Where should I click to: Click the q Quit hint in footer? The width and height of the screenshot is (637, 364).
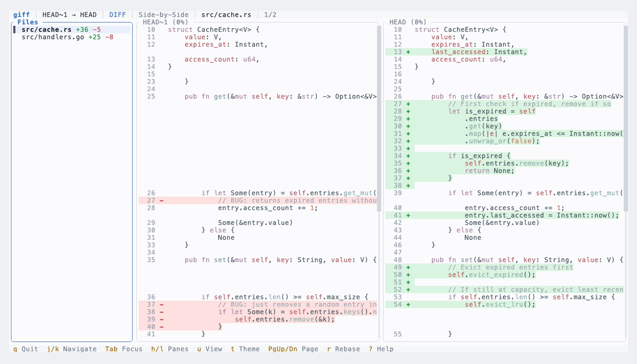click(x=25, y=349)
